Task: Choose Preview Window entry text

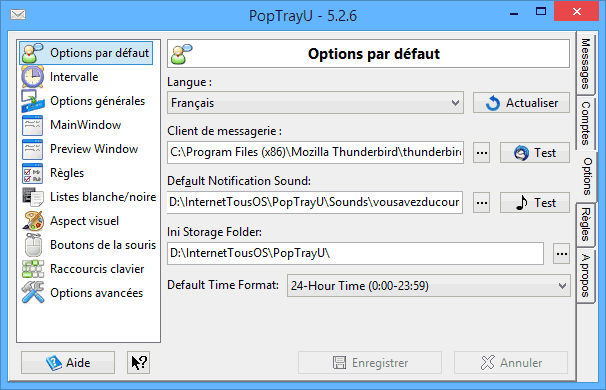Action: point(94,149)
